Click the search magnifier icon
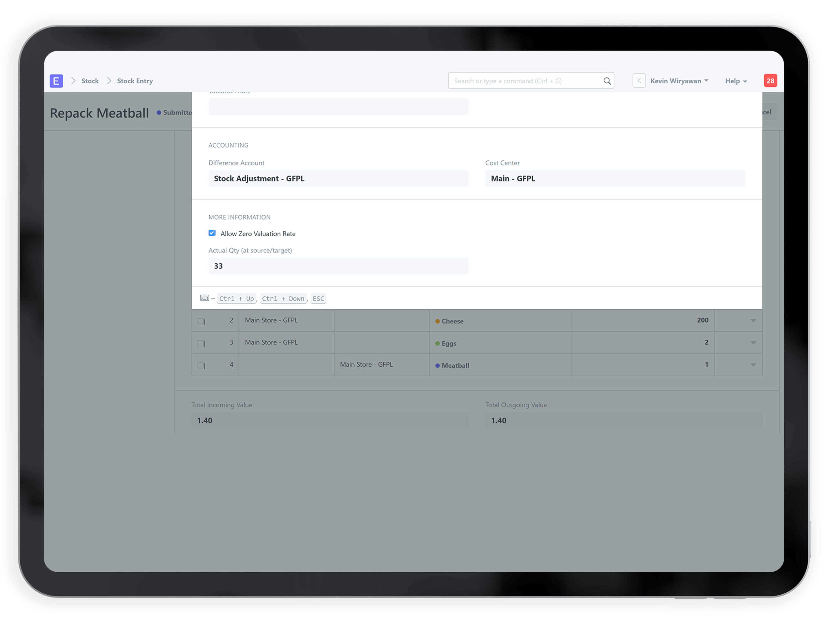840x630 pixels. 607,81
